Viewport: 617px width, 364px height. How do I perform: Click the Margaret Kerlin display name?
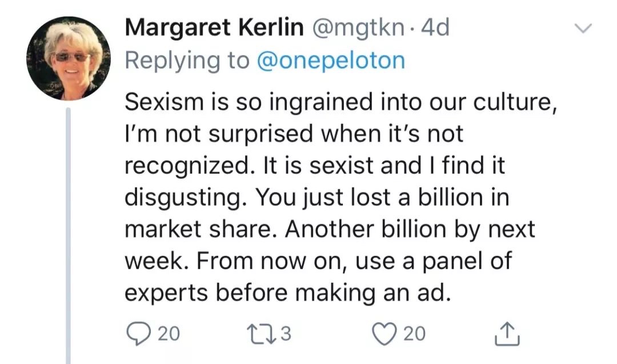point(214,27)
